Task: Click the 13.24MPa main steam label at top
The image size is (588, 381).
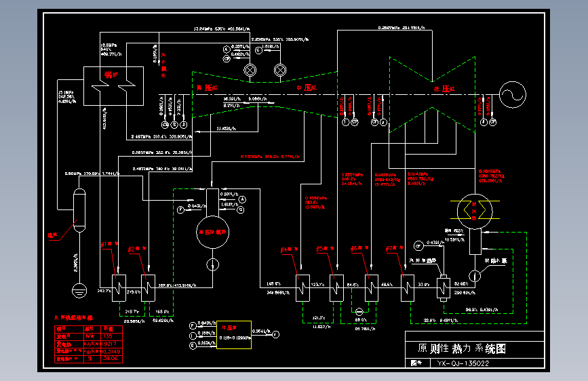Action: (221, 29)
